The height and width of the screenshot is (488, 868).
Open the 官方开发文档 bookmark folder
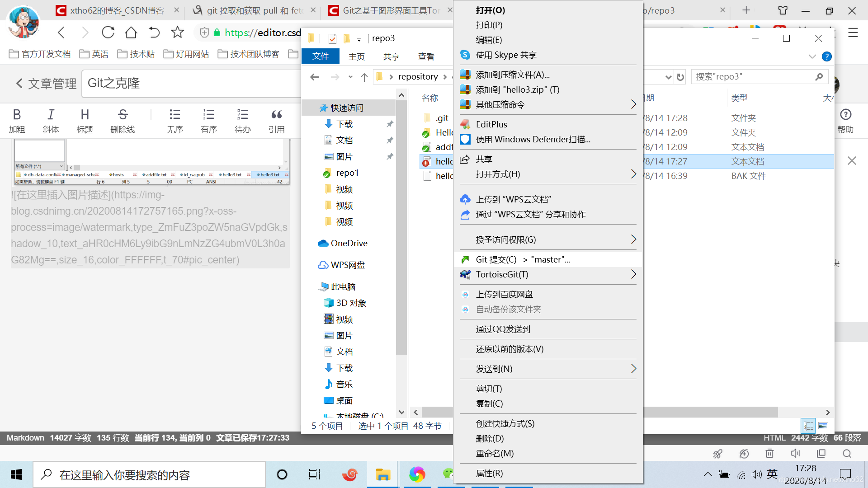pos(40,54)
